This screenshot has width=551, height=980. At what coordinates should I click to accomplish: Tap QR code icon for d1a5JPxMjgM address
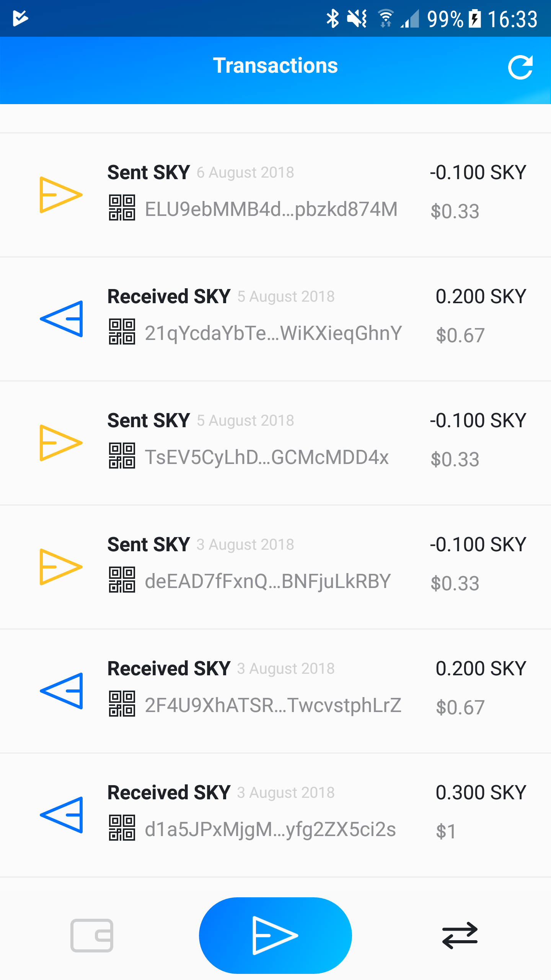(x=122, y=828)
